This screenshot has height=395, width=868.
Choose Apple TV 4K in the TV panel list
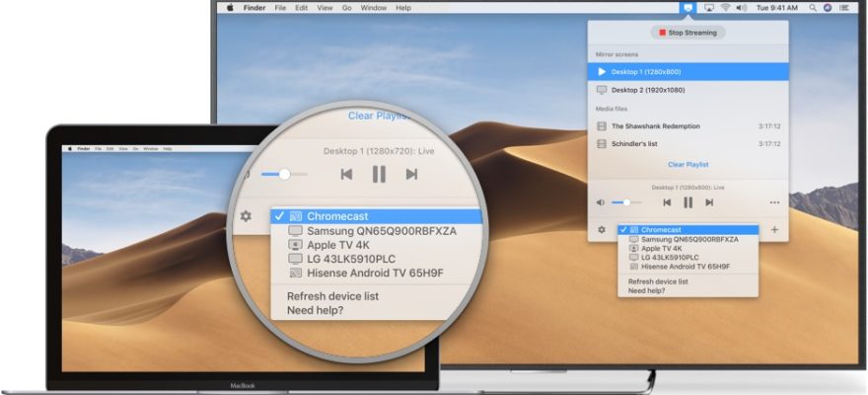[688, 248]
